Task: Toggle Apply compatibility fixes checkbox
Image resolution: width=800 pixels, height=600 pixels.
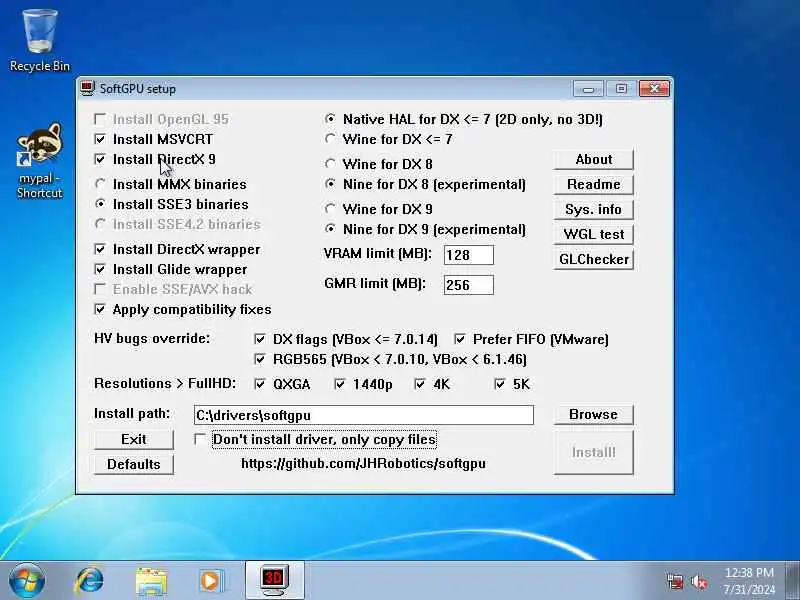Action: click(100, 309)
